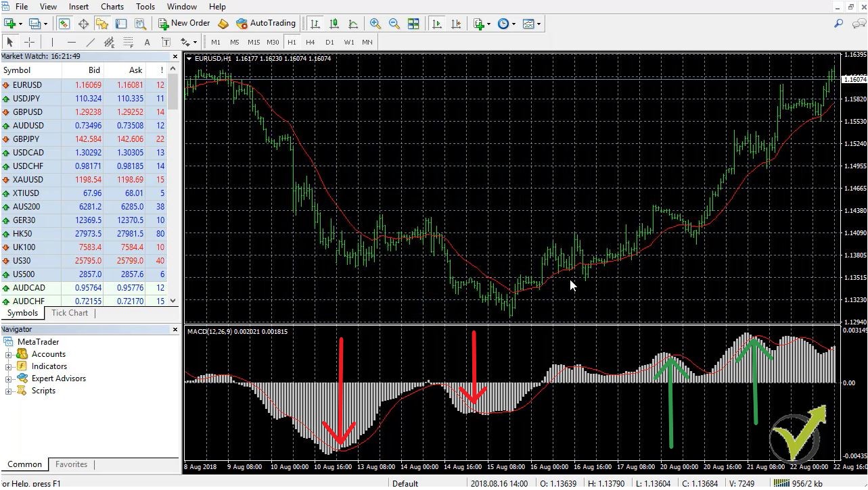868x490 pixels.
Task: Toggle the chart shift from right edge
Action: pyautogui.click(x=456, y=23)
